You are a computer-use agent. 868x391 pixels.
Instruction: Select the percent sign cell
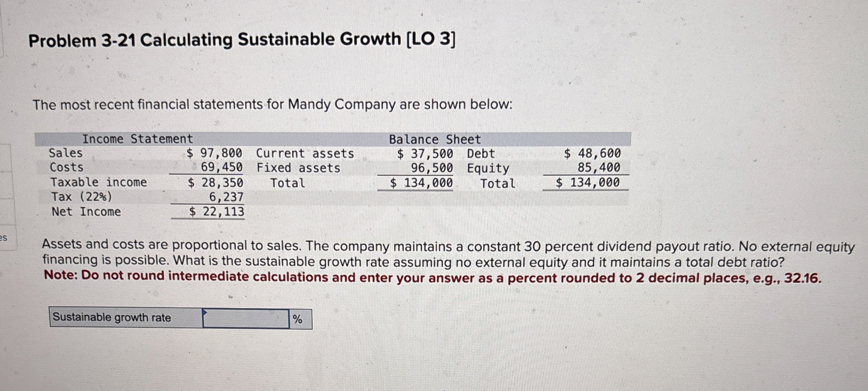point(298,319)
